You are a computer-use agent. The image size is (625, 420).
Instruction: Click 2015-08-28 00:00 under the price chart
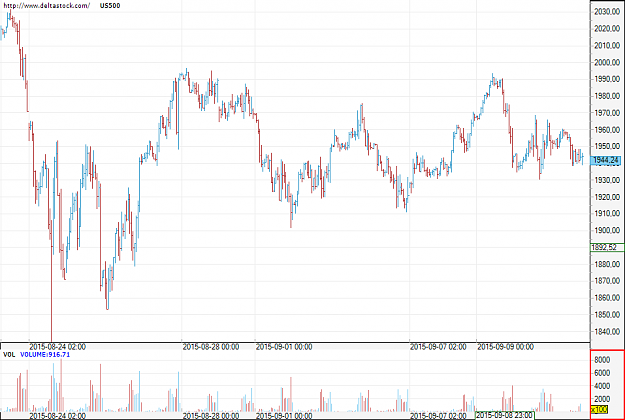click(x=211, y=347)
